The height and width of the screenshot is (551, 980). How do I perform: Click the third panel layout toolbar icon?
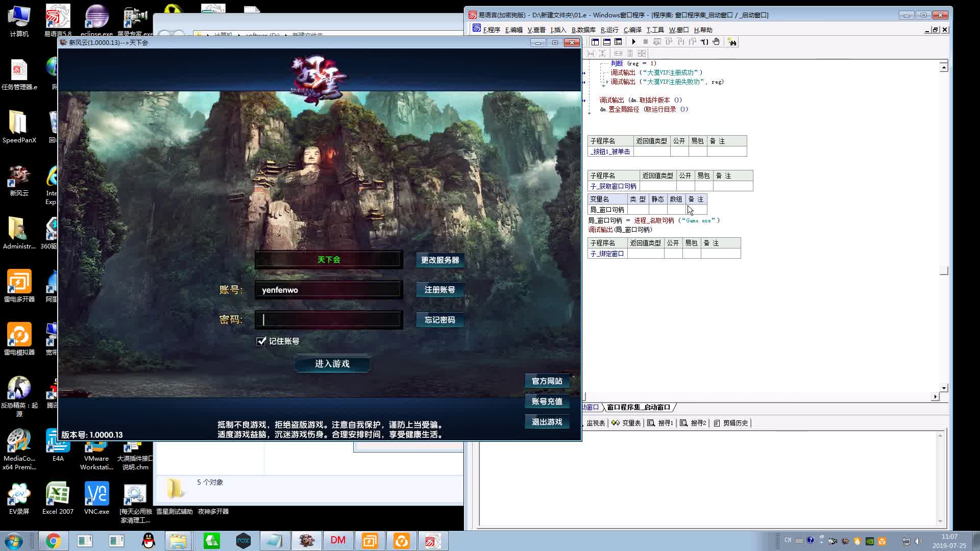[618, 42]
